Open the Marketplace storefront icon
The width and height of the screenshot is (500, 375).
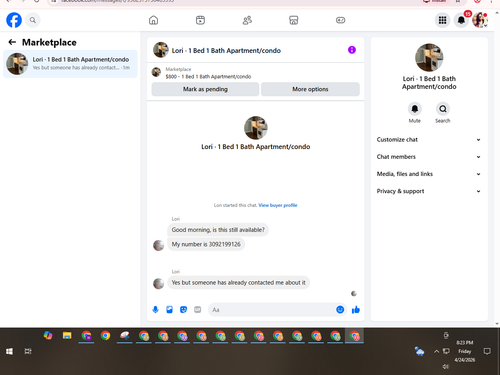[x=294, y=20]
